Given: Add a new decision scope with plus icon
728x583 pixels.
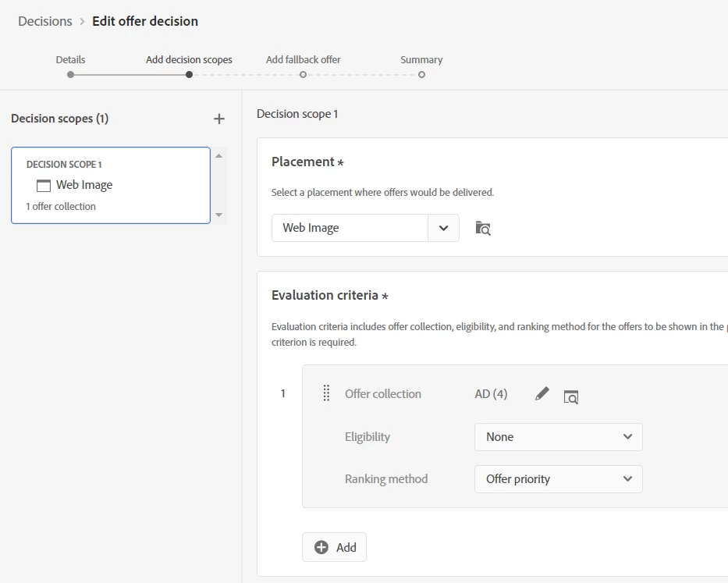Looking at the screenshot, I should coord(219,119).
